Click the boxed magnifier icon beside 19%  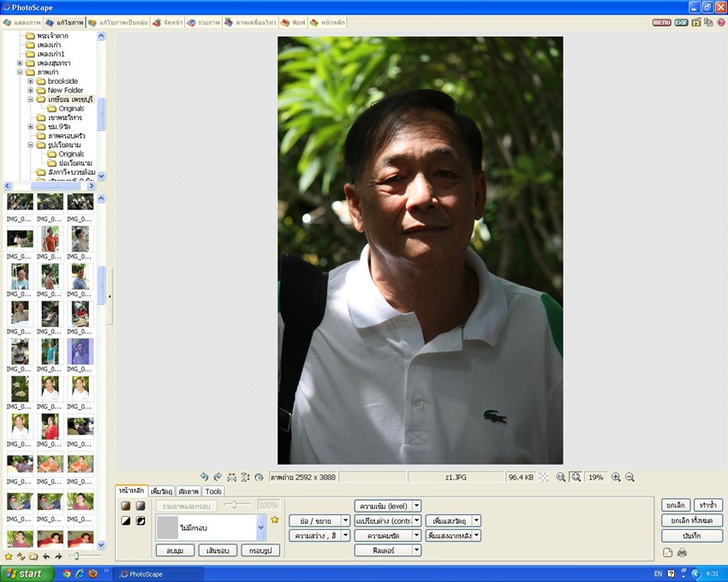tap(576, 477)
